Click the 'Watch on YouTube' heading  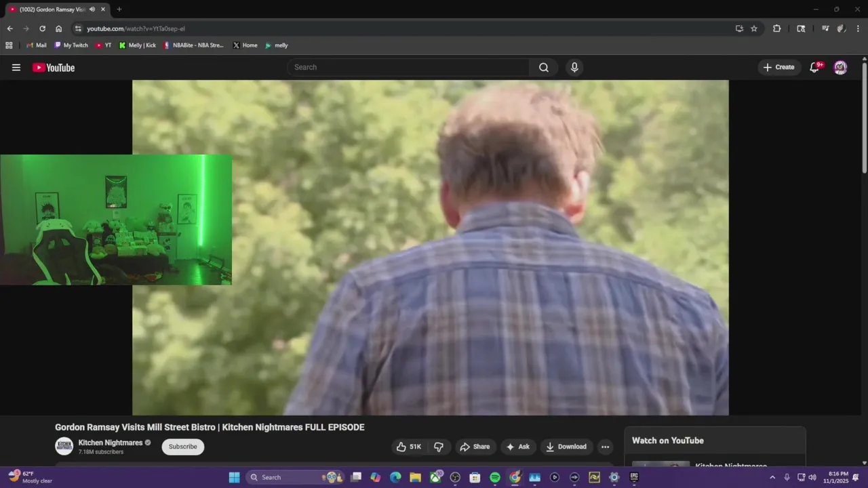point(668,441)
